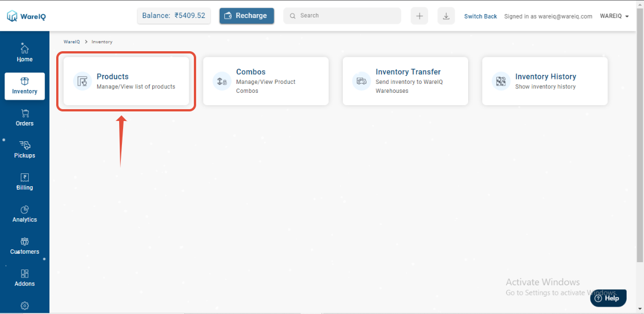This screenshot has height=314, width=644.
Task: Select the Inventory sidebar item
Action: 25,86
